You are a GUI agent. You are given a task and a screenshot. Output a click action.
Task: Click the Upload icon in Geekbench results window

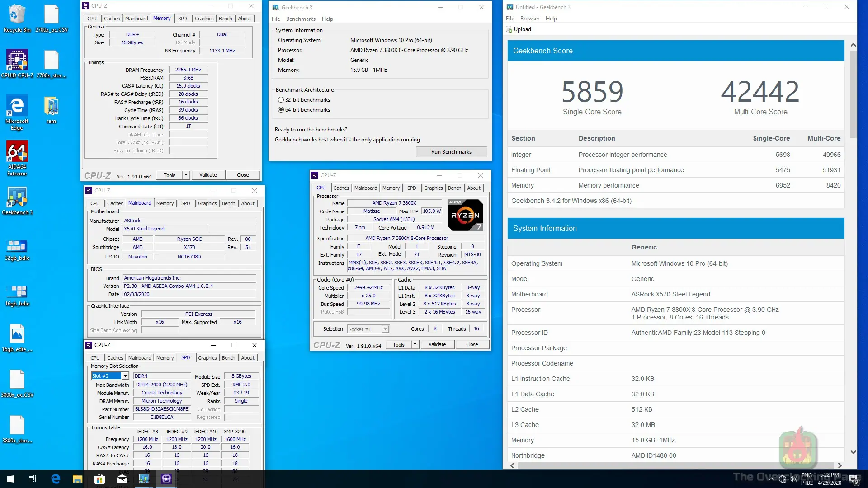pos(509,29)
